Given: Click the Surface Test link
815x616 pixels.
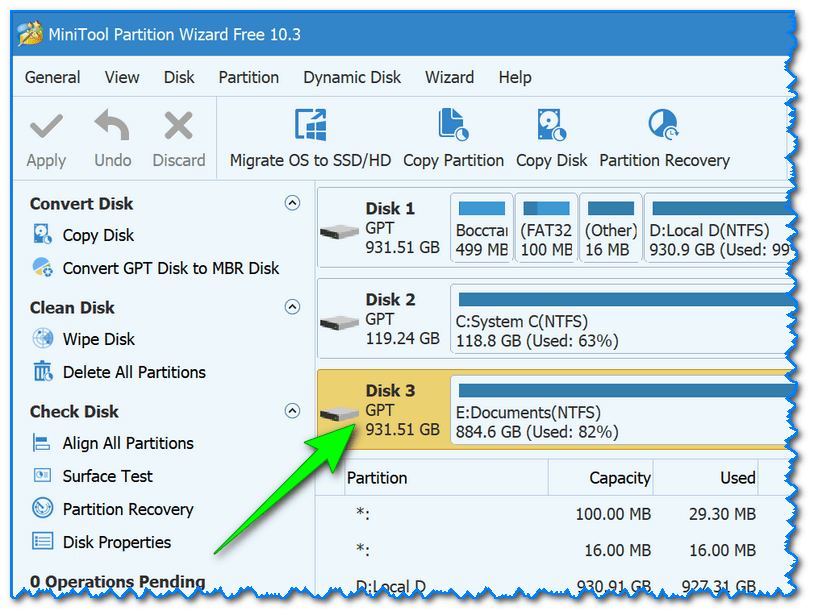Looking at the screenshot, I should coord(108,476).
